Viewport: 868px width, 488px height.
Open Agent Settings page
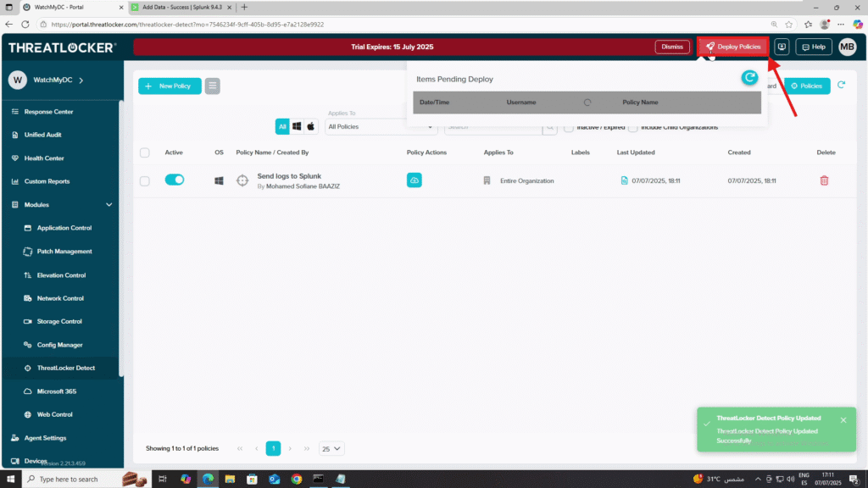[x=45, y=438]
